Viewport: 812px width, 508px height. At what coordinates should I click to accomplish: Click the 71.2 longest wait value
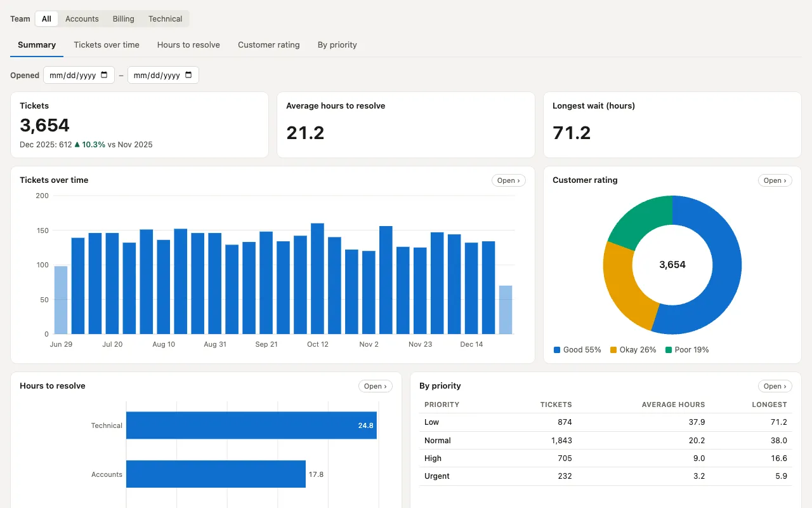point(572,133)
